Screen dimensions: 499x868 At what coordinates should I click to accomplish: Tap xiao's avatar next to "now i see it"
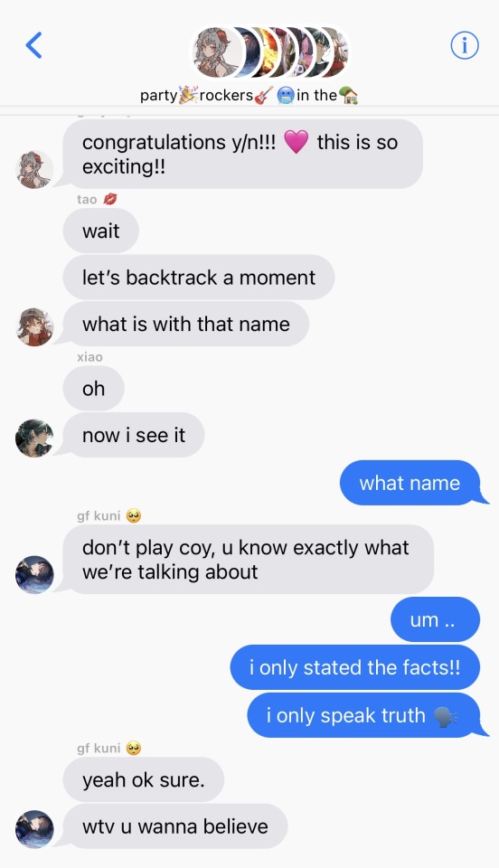[34, 439]
